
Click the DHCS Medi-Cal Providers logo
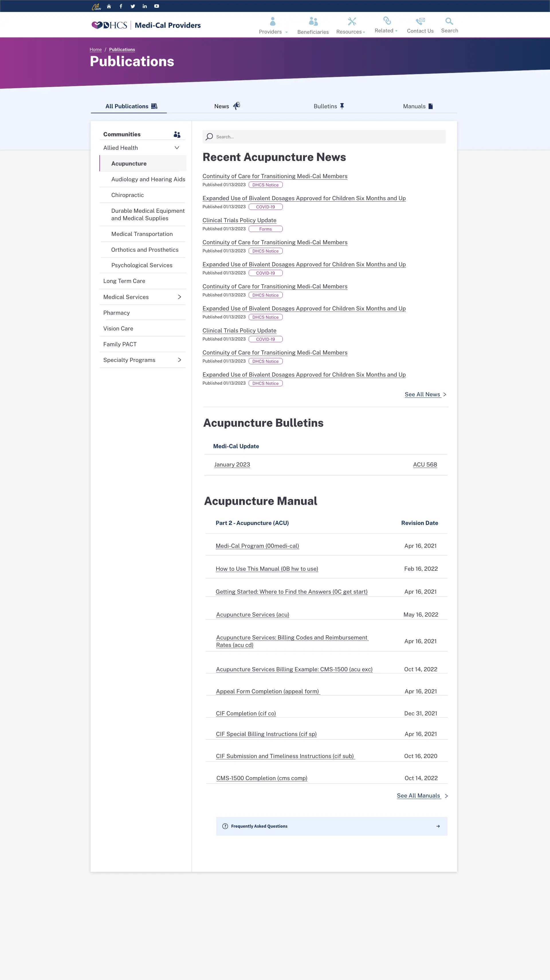tap(146, 25)
